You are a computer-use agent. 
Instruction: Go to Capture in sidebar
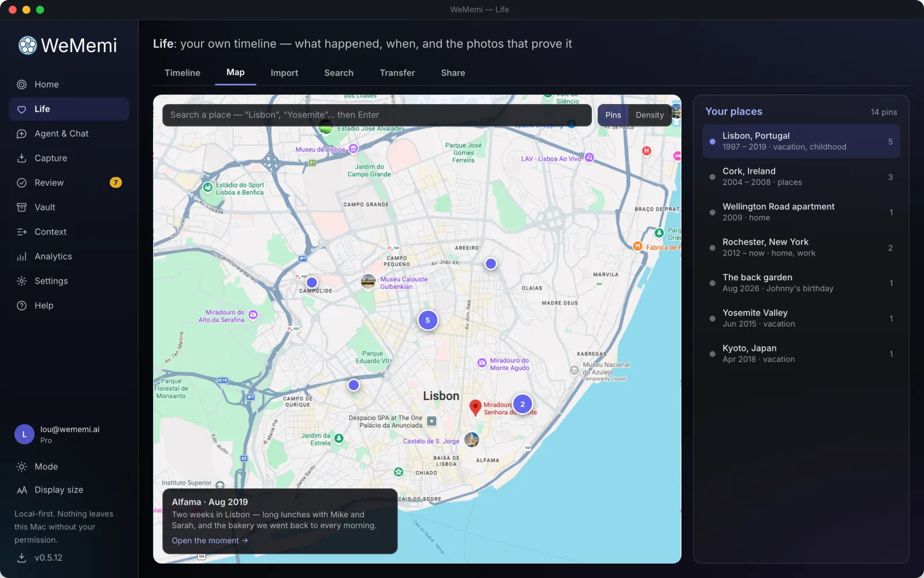(69, 158)
